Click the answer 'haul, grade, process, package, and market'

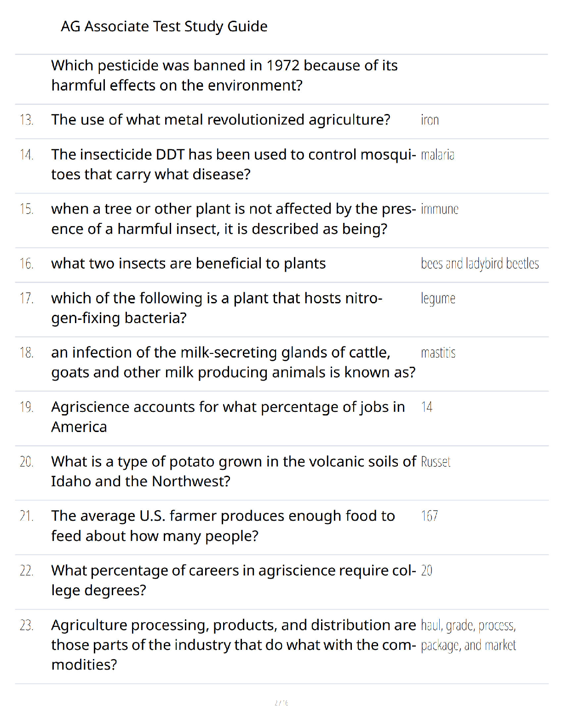click(468, 636)
